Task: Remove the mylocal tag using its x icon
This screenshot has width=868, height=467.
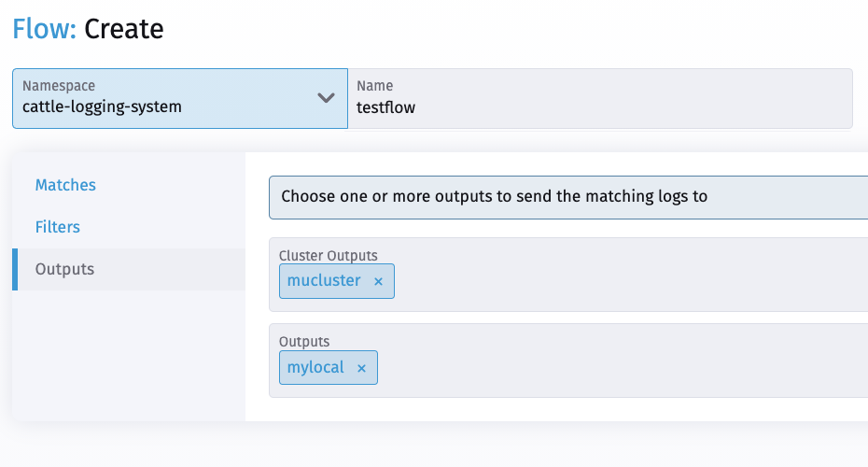Action: [x=361, y=368]
